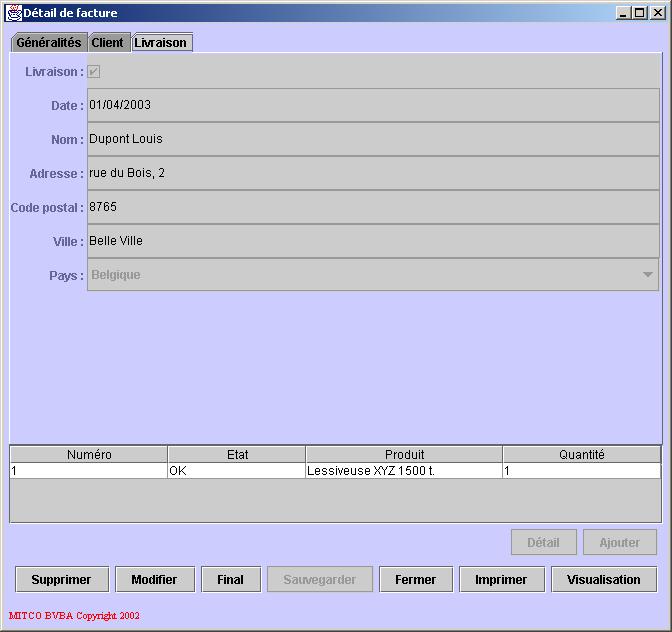This screenshot has height=632, width=672.
Task: Click the Nom field Dupont Louis
Action: 373,139
